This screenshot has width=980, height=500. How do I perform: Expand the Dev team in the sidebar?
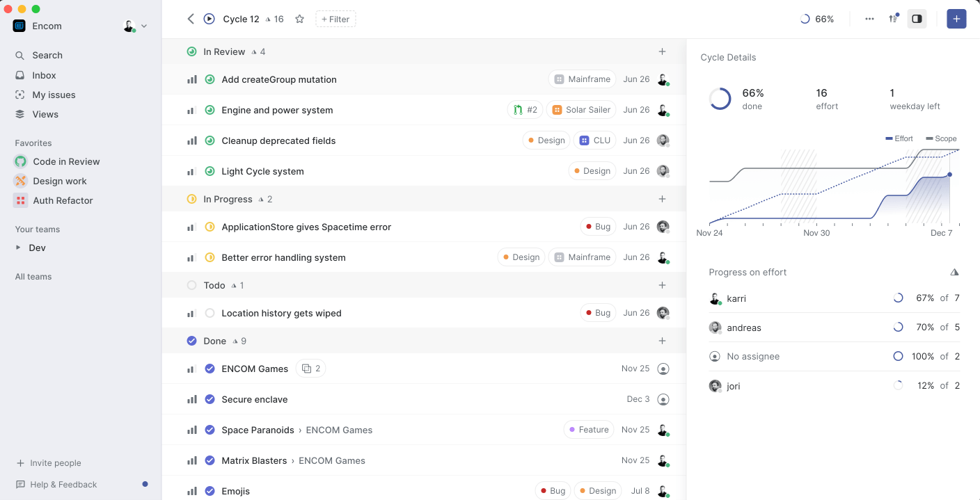click(x=19, y=248)
